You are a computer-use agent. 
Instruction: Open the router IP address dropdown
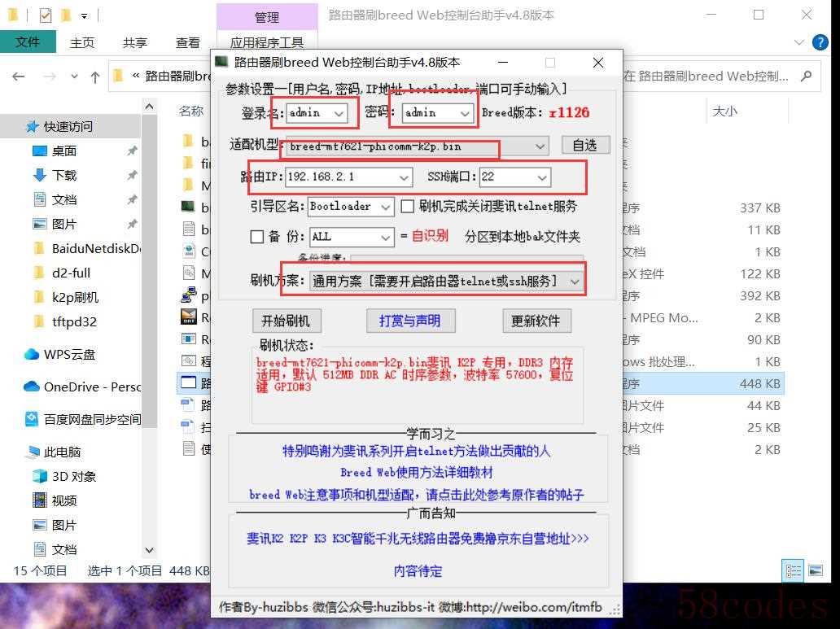click(x=405, y=177)
